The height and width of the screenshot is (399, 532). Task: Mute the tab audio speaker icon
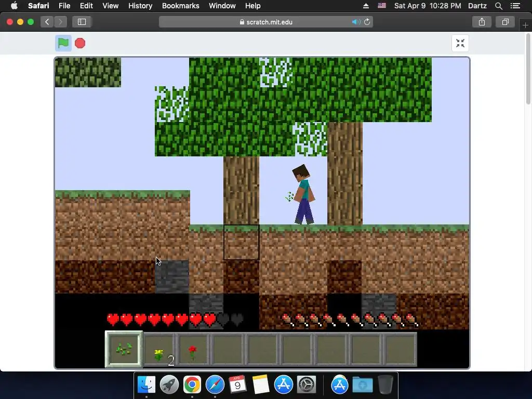coord(356,22)
